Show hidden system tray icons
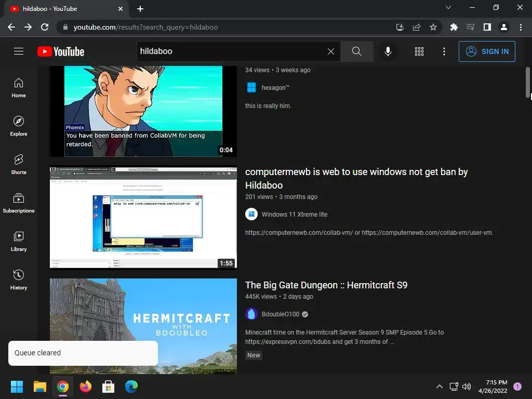 click(439, 387)
